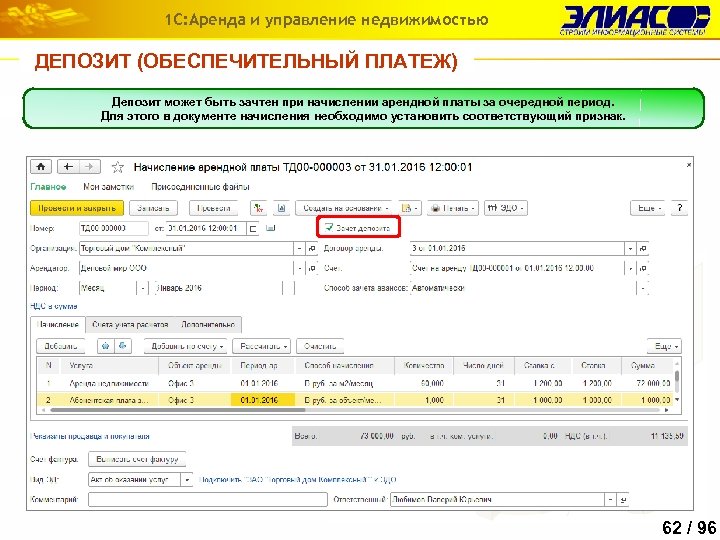The width and height of the screenshot is (720, 540).
Task: Click the Добавить button above the table
Action: 61,346
